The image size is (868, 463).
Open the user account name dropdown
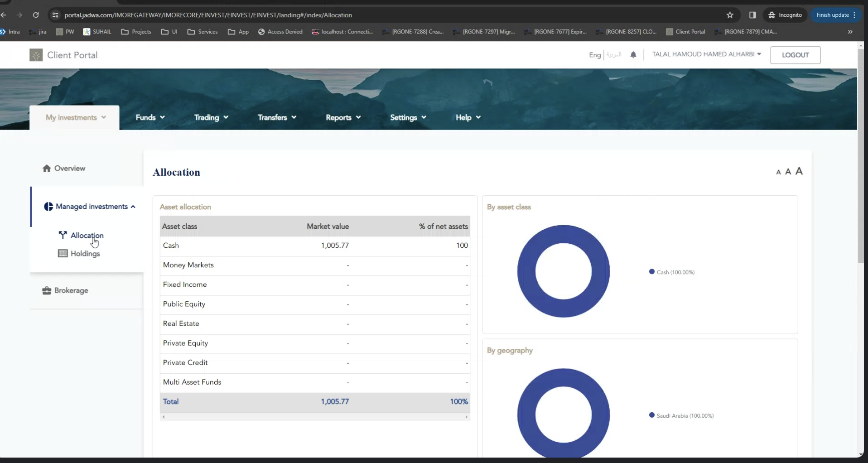click(706, 54)
